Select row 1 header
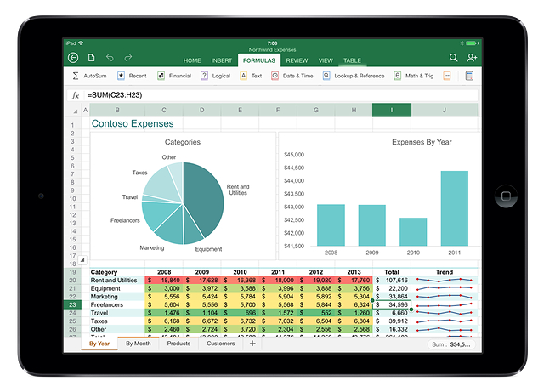544x392 pixels. pos(72,125)
